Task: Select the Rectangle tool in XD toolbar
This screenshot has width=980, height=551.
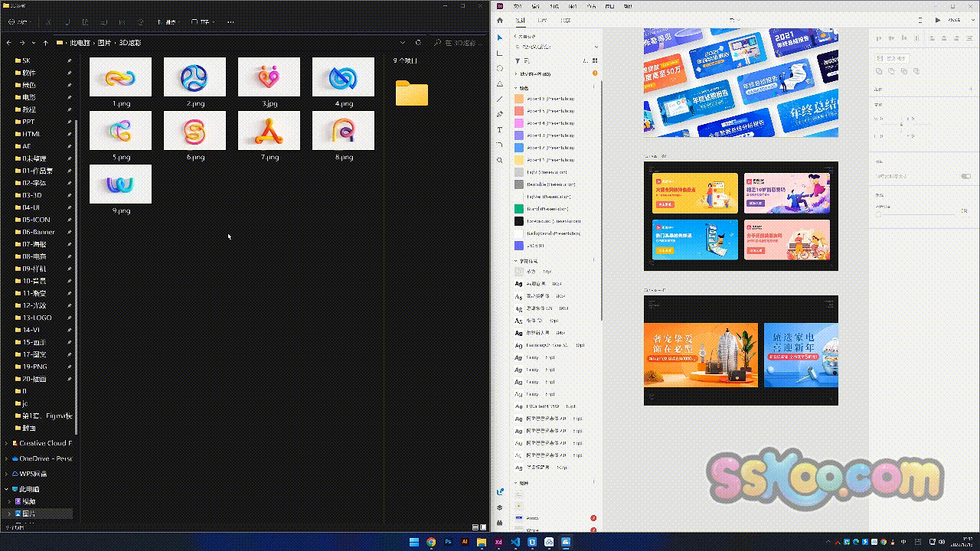Action: [500, 53]
